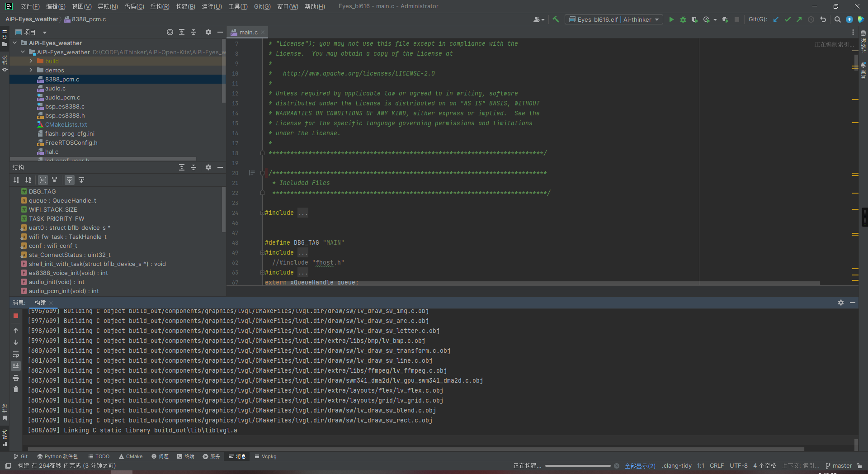The height and width of the screenshot is (474, 868).
Task: Switch to the main.c editor tab
Action: coord(248,32)
